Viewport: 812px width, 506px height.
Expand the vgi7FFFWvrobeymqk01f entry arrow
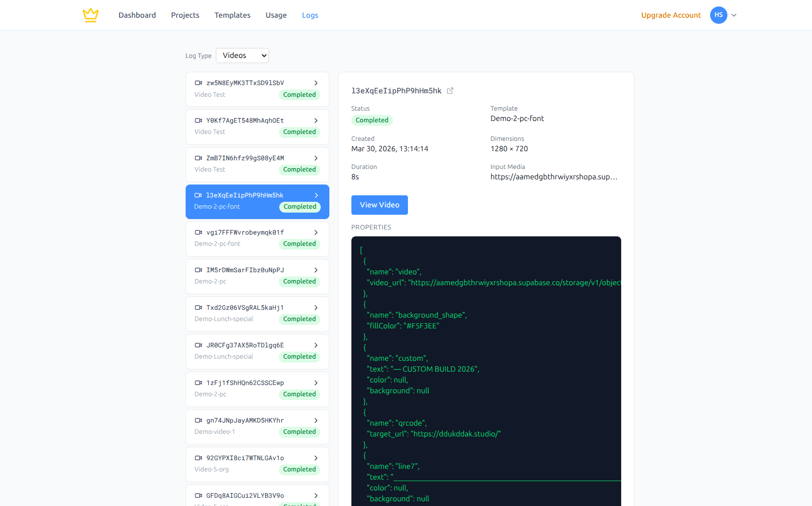coord(316,232)
